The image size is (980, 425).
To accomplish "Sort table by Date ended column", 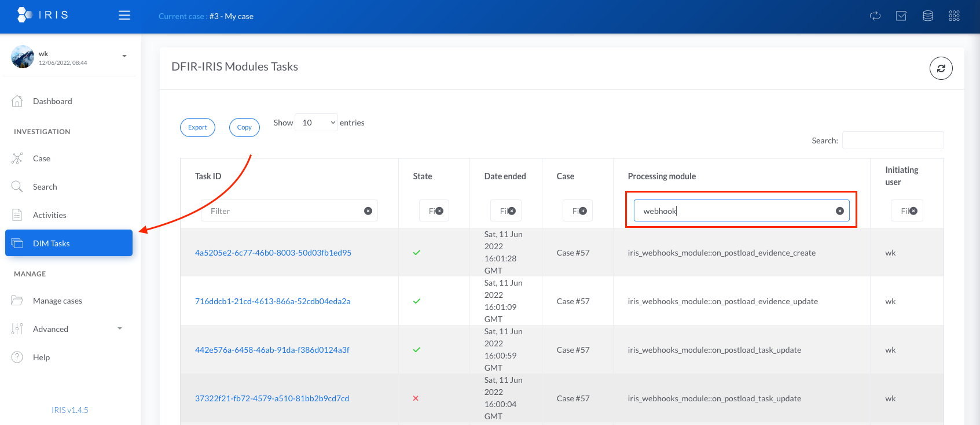I will pos(505,176).
